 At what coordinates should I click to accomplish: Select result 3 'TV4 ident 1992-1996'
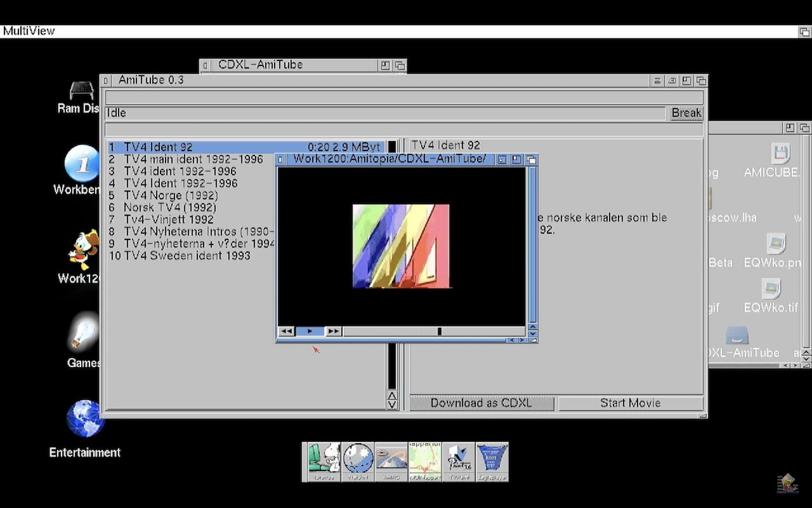pos(192,171)
